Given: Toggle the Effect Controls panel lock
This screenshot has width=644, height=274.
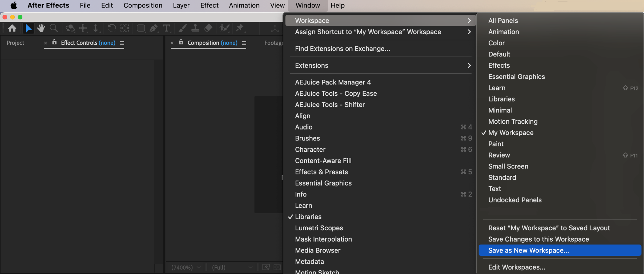Looking at the screenshot, I should tap(54, 42).
